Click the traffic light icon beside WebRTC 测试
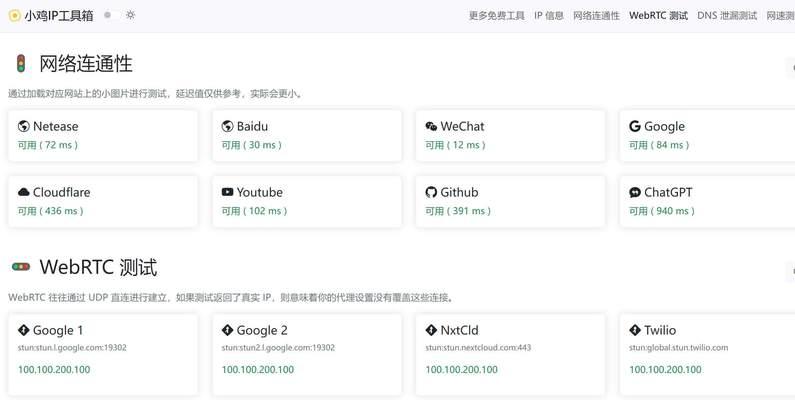This screenshot has width=795, height=400. 21,267
